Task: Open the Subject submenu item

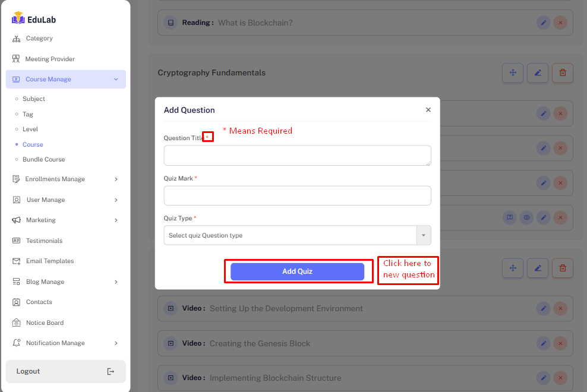Action: pyautogui.click(x=34, y=99)
